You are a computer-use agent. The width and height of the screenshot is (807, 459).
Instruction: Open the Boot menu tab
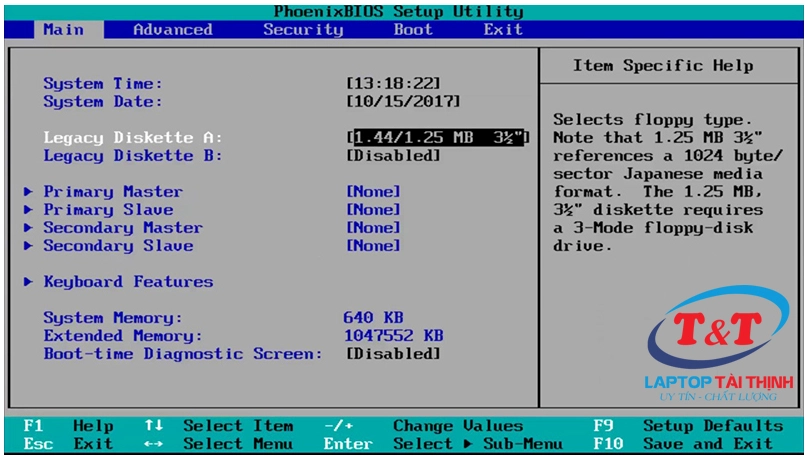pos(413,30)
